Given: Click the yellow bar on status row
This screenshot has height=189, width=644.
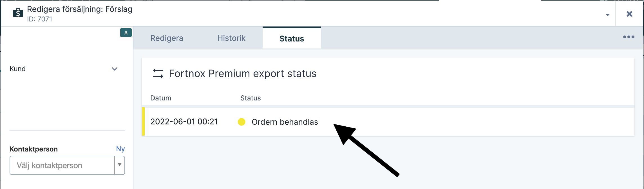Looking at the screenshot, I should 143,122.
